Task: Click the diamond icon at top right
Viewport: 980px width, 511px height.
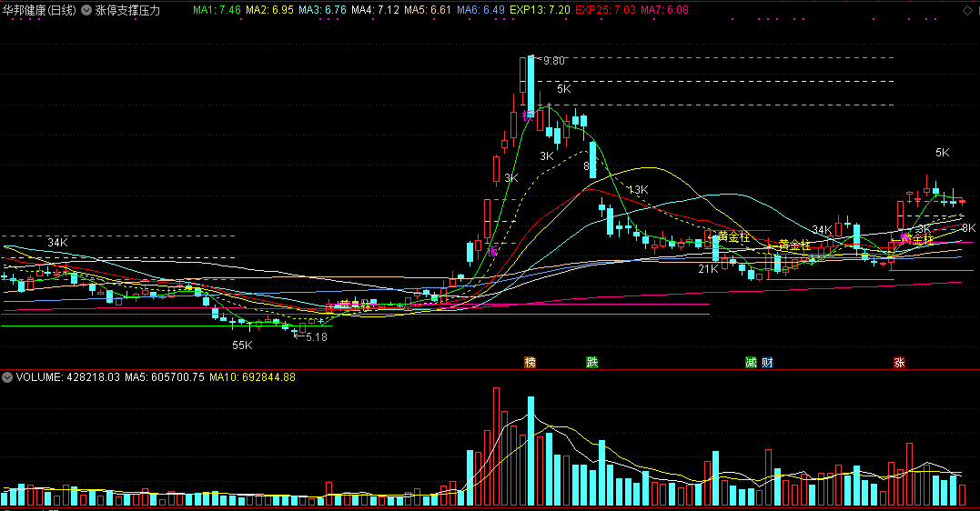Action: pos(966,10)
